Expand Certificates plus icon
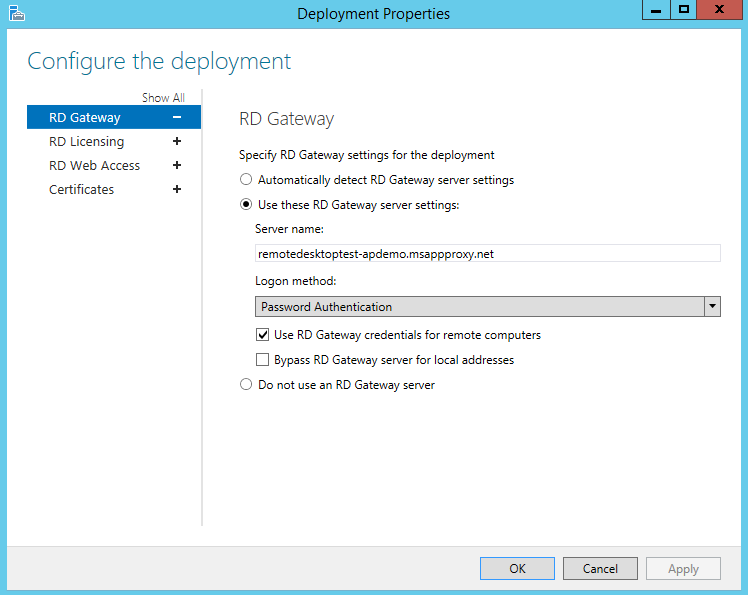This screenshot has height=595, width=748. (x=177, y=190)
